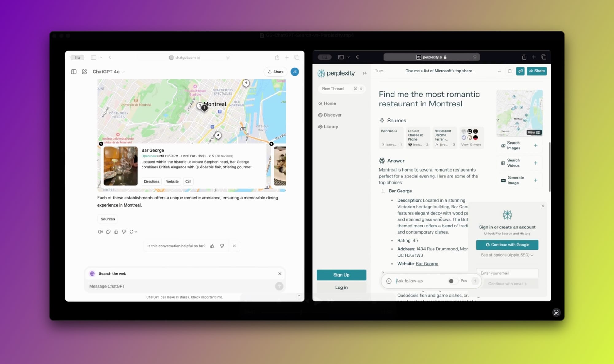Click the Perplexity home icon in sidebar
This screenshot has width=614, height=364.
pyautogui.click(x=321, y=103)
